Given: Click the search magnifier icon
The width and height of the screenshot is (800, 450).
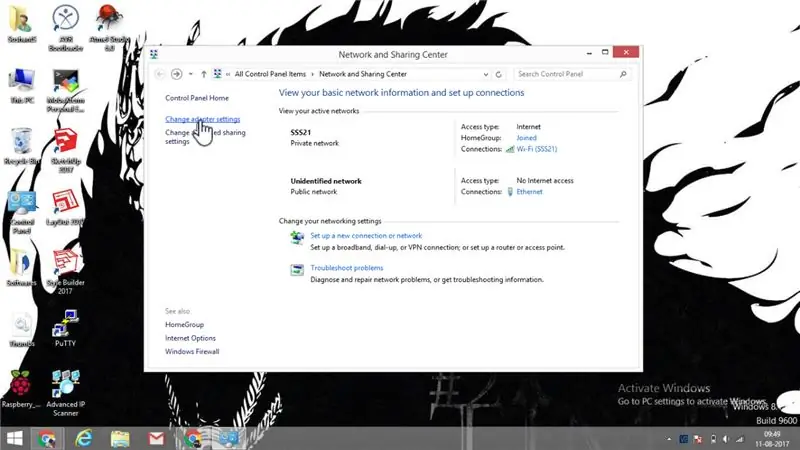Looking at the screenshot, I should tap(623, 74).
